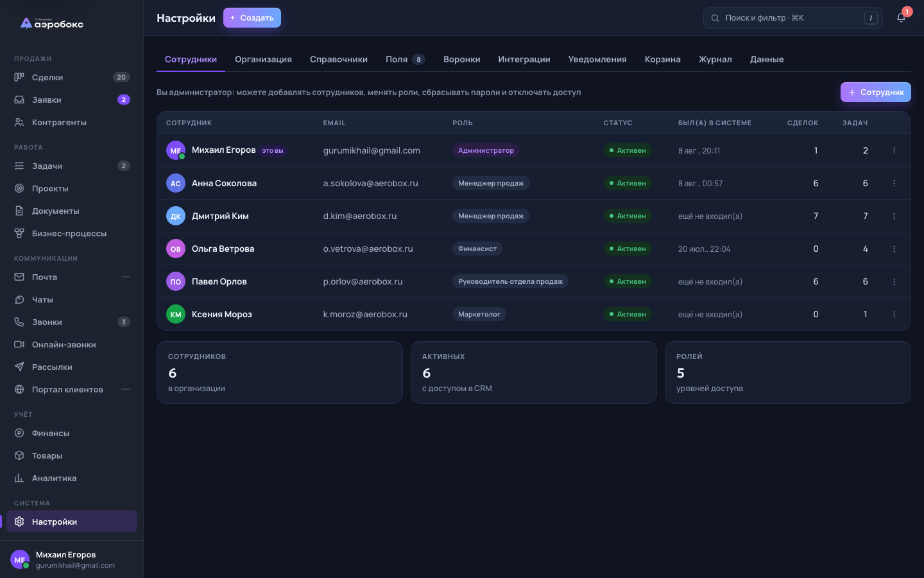Open the Чаты bubble icon
Image resolution: width=924 pixels, height=578 pixels.
tap(19, 299)
